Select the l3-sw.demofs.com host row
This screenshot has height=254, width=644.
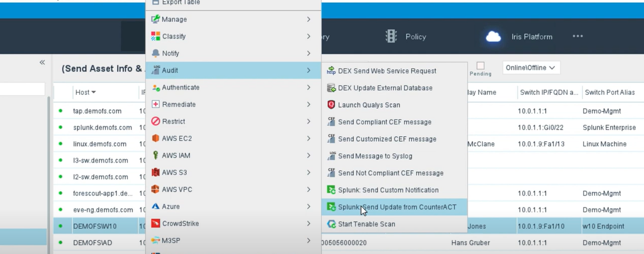[x=101, y=160]
